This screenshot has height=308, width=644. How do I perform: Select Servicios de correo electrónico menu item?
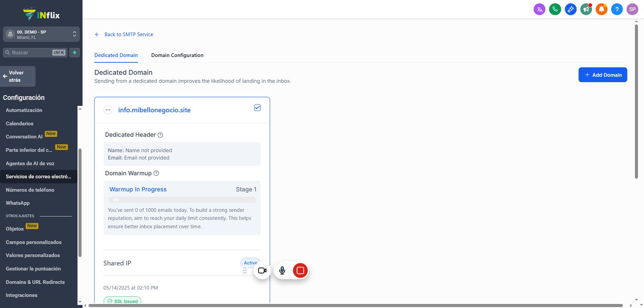pyautogui.click(x=38, y=177)
